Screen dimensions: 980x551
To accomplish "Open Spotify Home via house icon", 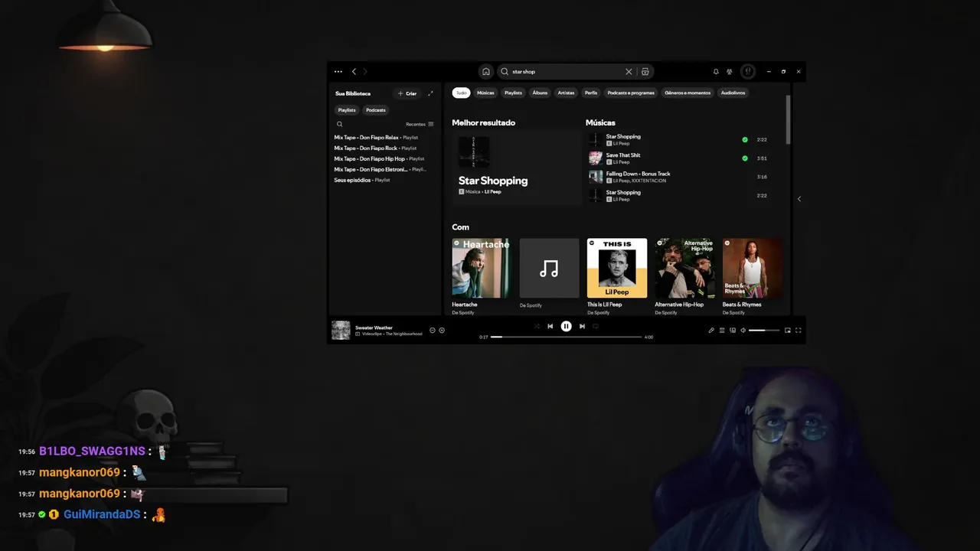I will click(x=485, y=71).
